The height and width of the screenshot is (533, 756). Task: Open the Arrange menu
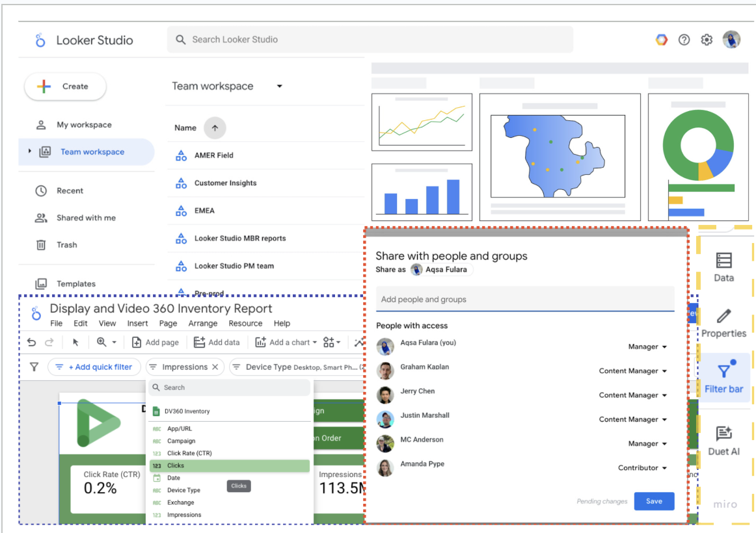click(x=202, y=324)
